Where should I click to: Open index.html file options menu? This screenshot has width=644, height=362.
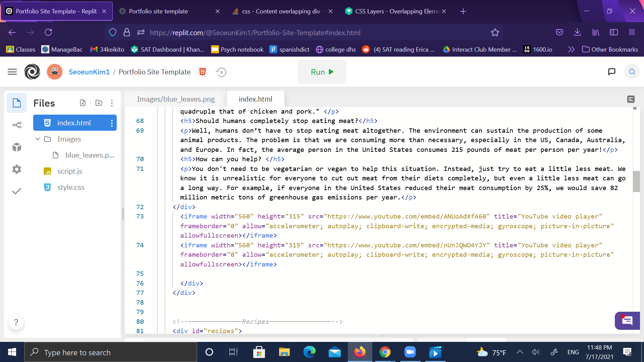pyautogui.click(x=112, y=123)
